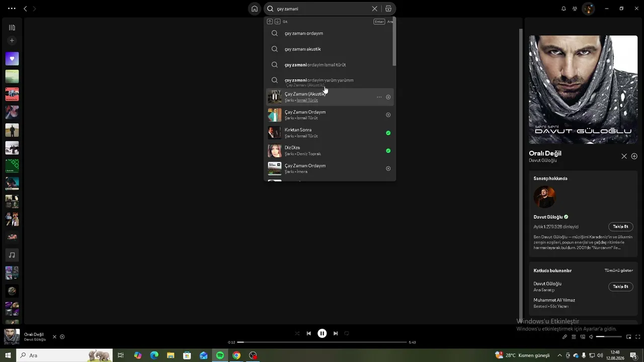Screen dimensions: 644x362
Task: Open the notifications bell in the top bar
Action: pos(563,9)
